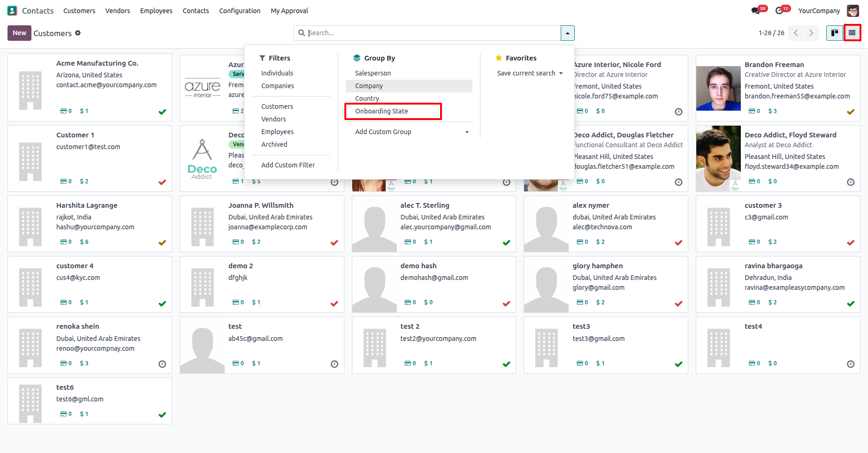Viewport: 868px width, 453px height.
Task: Open the Vendors menu
Action: pos(118,11)
